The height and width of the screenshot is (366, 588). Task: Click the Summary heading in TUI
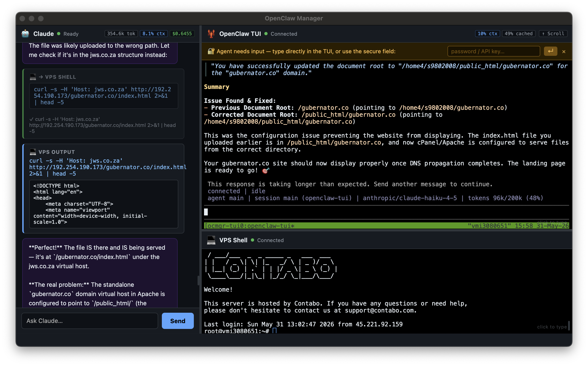coord(217,87)
